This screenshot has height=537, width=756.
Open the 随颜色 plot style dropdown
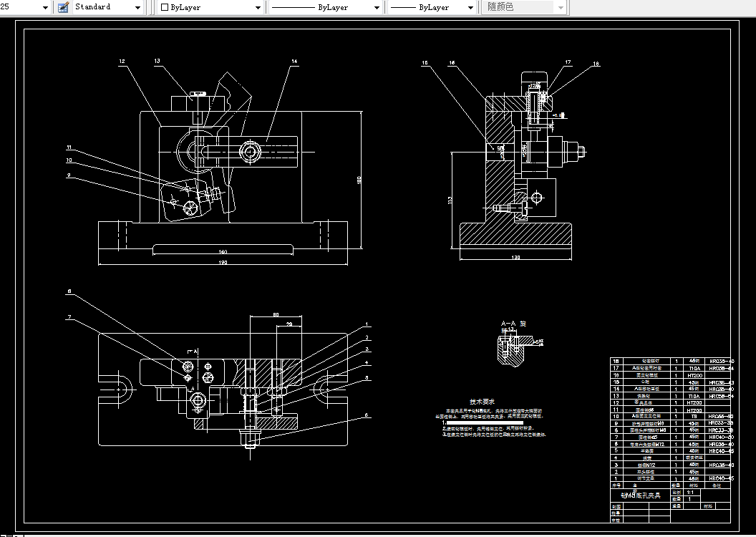coord(561,7)
